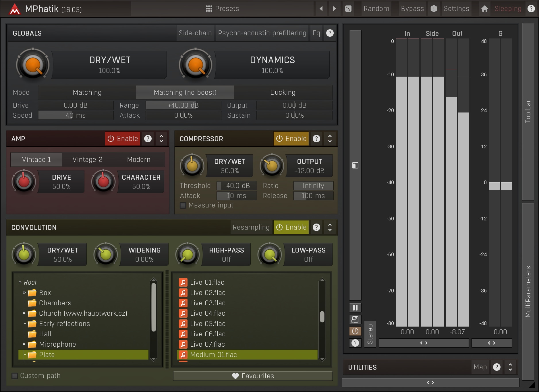Check the Measure input checkbox
Screen dimensions: 539x392
click(x=183, y=205)
